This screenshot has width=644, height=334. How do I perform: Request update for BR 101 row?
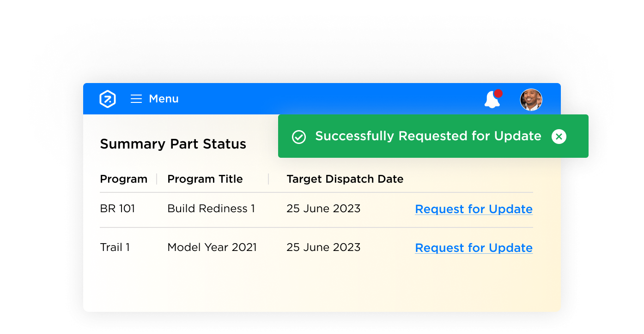(474, 209)
